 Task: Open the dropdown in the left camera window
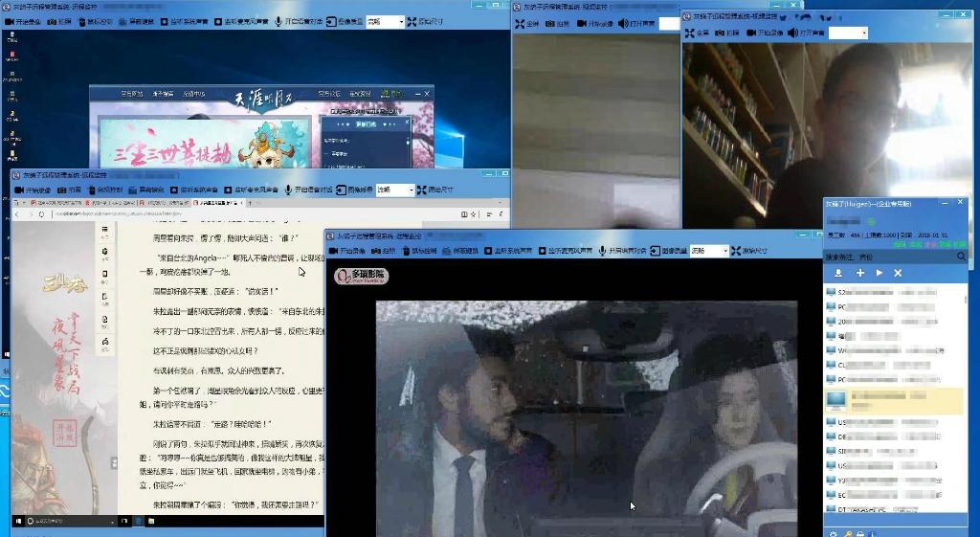[x=669, y=24]
